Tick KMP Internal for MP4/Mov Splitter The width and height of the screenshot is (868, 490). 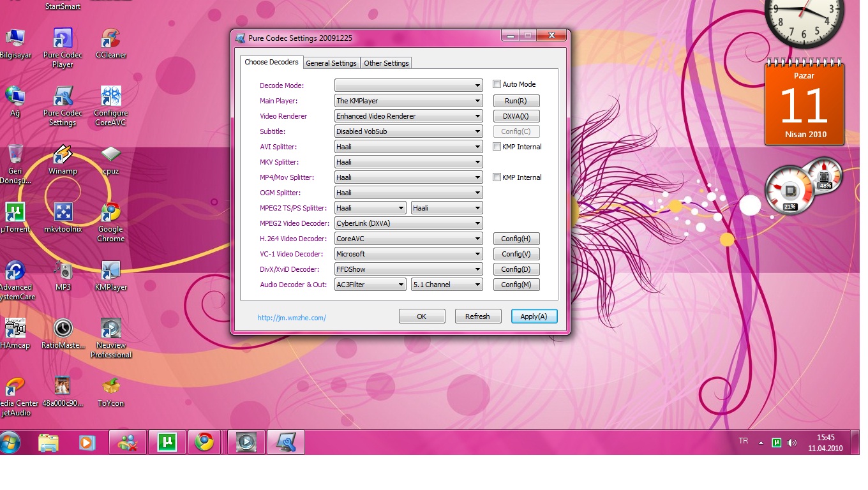(x=497, y=177)
